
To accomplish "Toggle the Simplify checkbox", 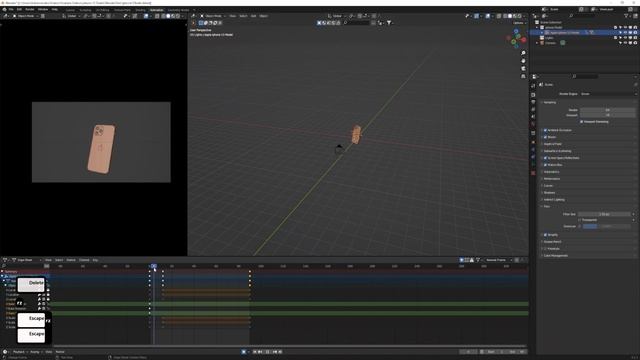I will point(545,235).
